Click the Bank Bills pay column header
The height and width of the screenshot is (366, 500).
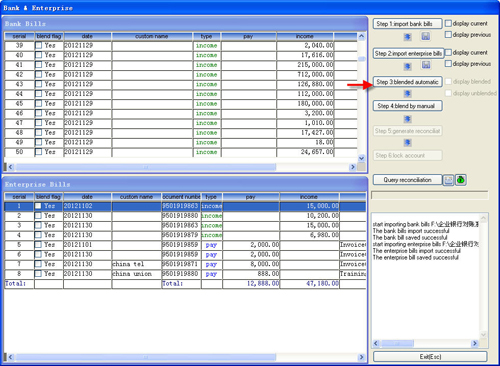coord(249,36)
